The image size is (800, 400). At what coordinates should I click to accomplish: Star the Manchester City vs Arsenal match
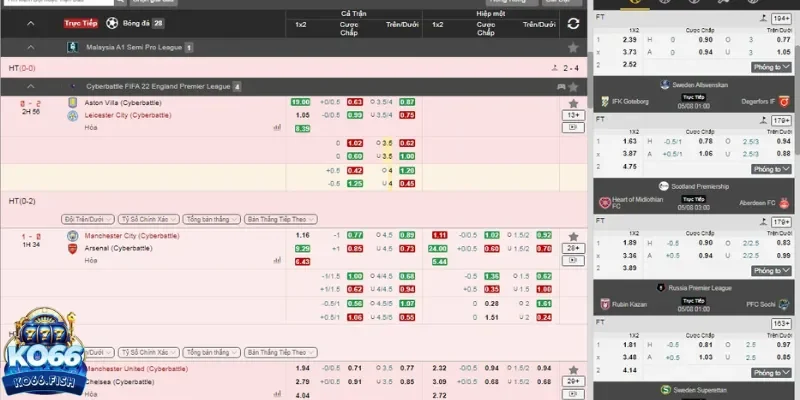(x=573, y=234)
